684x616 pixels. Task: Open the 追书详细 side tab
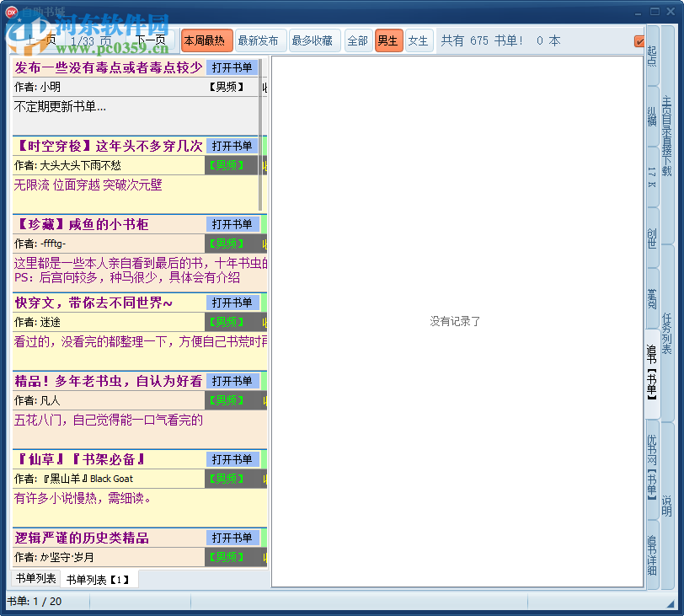652,554
